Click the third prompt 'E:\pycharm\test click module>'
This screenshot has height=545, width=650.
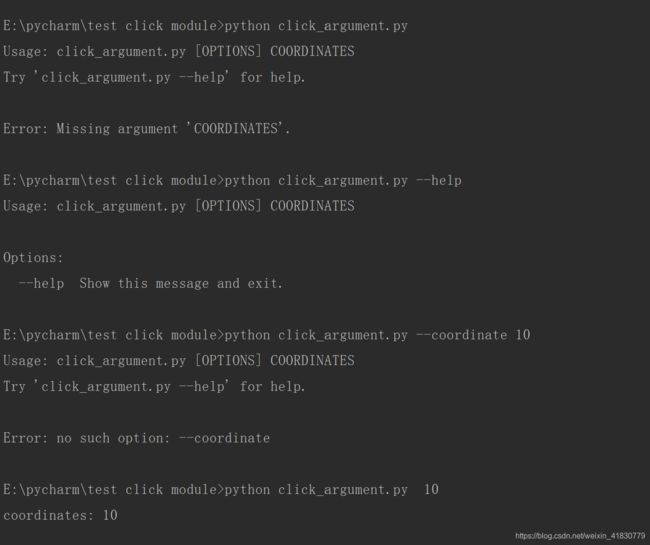click(114, 335)
